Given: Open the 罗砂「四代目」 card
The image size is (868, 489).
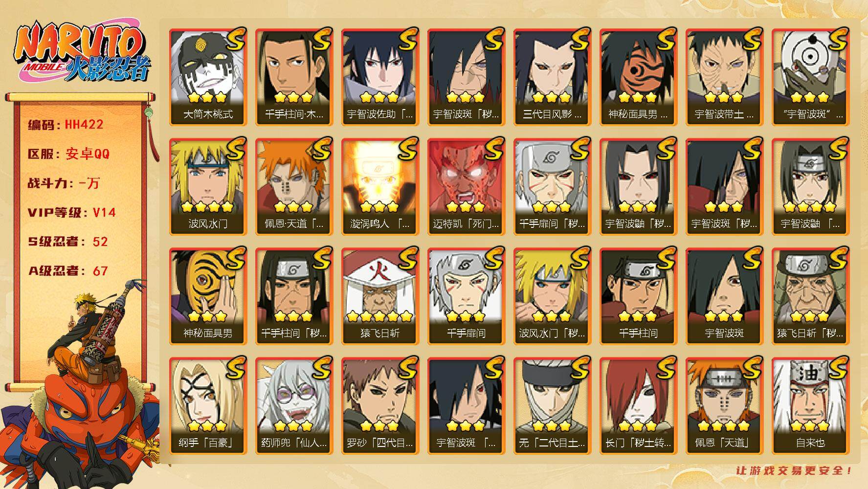Looking at the screenshot, I should [380, 406].
